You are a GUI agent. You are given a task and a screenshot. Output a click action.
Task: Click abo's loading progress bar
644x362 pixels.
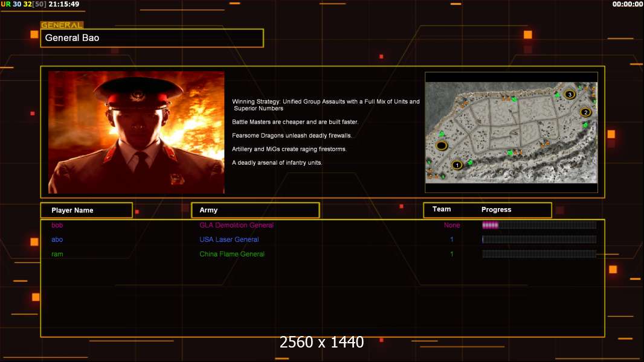(539, 240)
